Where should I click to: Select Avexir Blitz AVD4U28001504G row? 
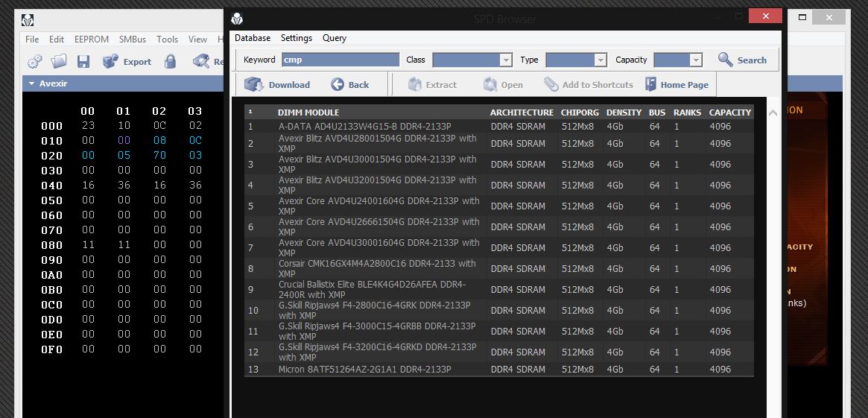pos(498,143)
